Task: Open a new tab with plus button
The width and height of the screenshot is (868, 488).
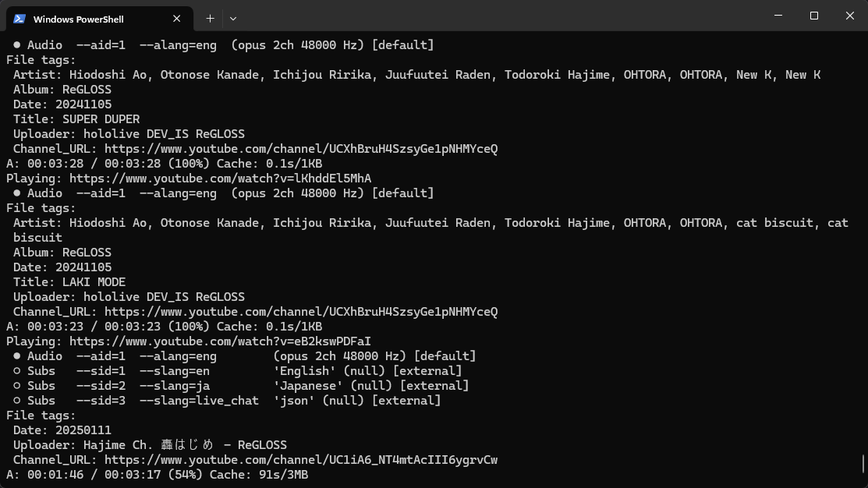Action: tap(210, 18)
